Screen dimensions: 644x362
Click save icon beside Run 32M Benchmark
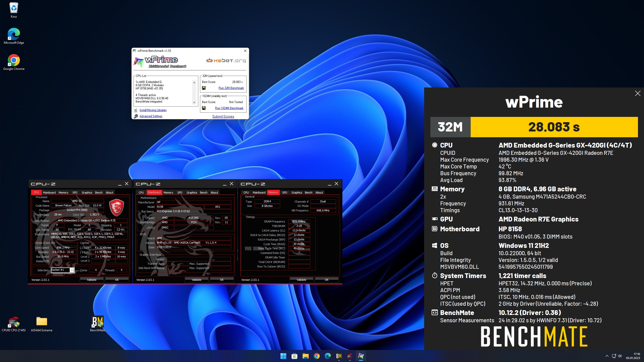click(x=204, y=88)
